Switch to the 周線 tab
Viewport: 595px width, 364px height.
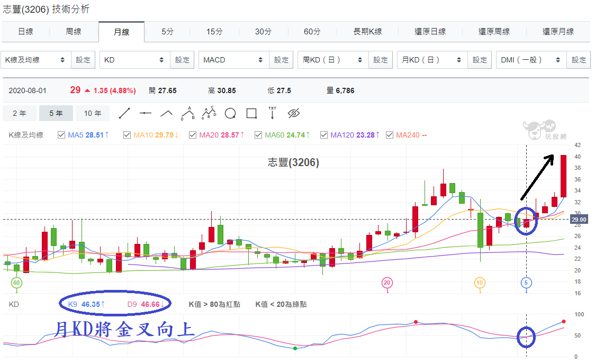(74, 32)
